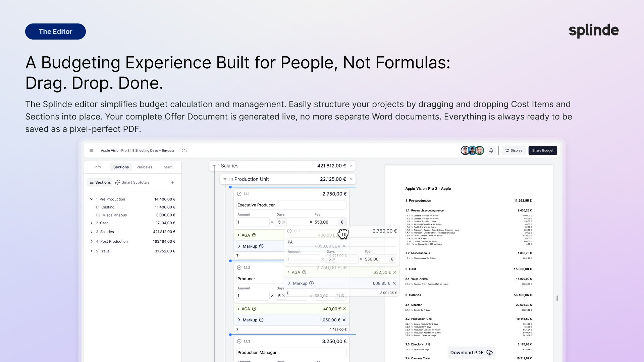Toggle the check circle on the Producer item
This screenshot has width=644, height=362.
(239, 267)
